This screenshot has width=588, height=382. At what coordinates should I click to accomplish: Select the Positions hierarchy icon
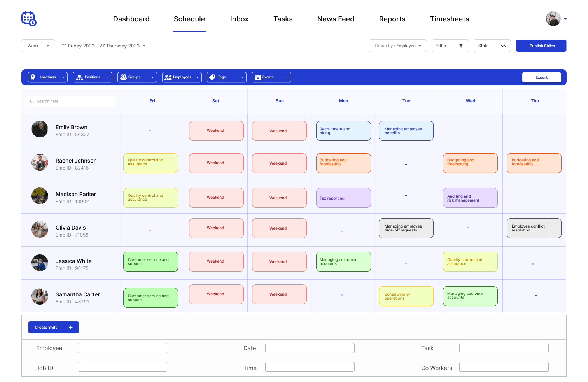80,77
